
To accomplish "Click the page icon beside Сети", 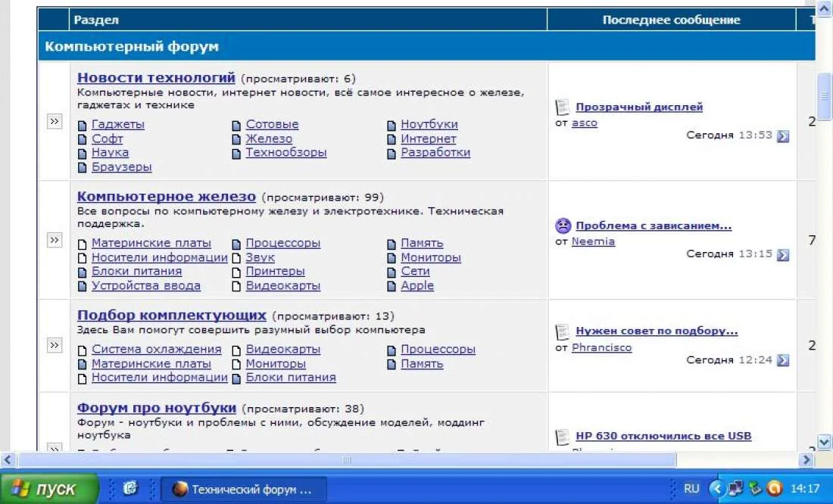I will click(x=392, y=272).
